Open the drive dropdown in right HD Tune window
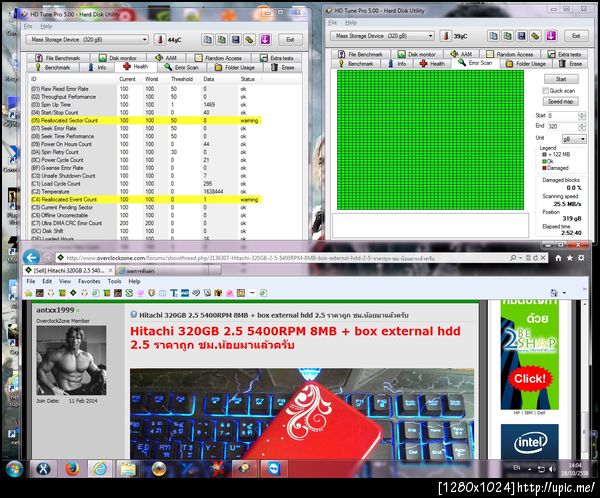Image resolution: width=600 pixels, height=498 pixels. [x=430, y=36]
